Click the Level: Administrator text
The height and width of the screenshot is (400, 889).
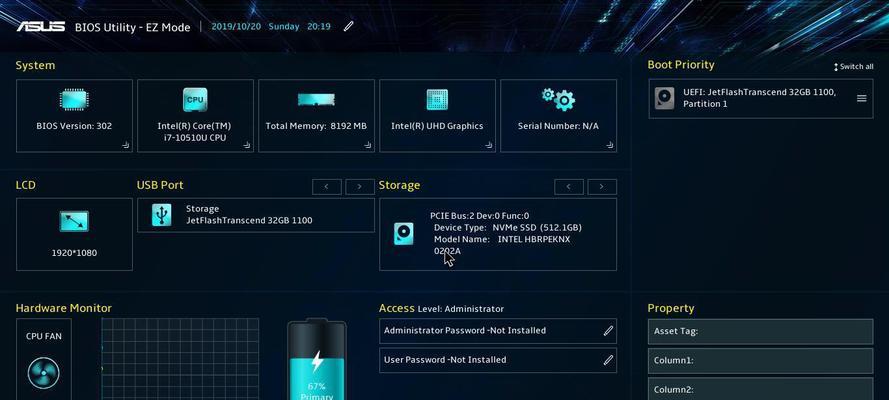point(460,309)
